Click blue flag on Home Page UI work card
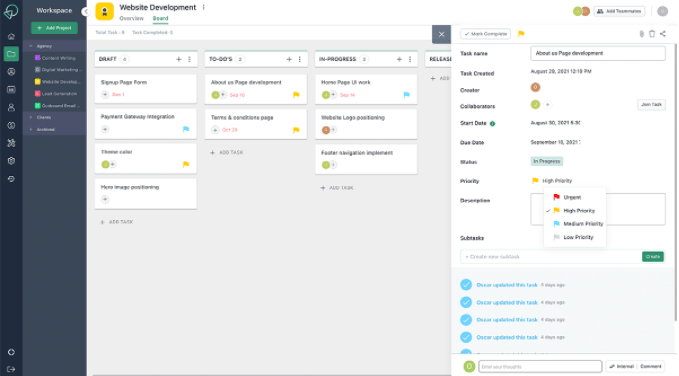The height and width of the screenshot is (376, 679). tap(406, 94)
